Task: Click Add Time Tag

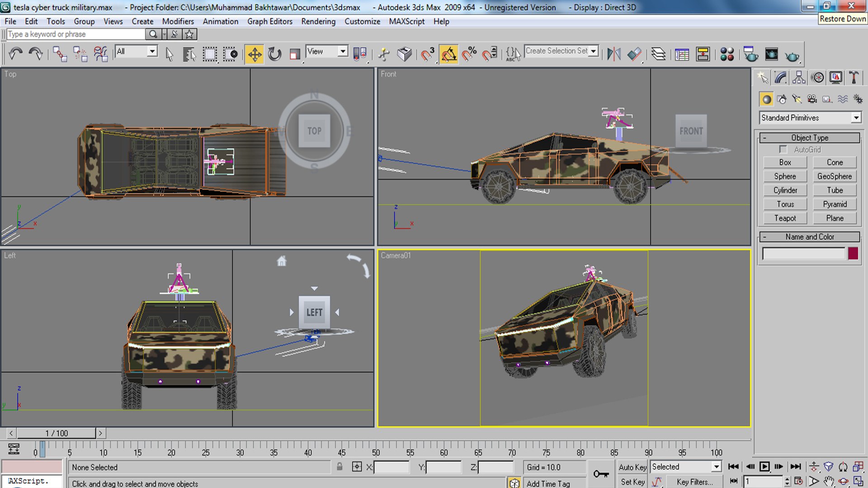Action: tap(548, 483)
